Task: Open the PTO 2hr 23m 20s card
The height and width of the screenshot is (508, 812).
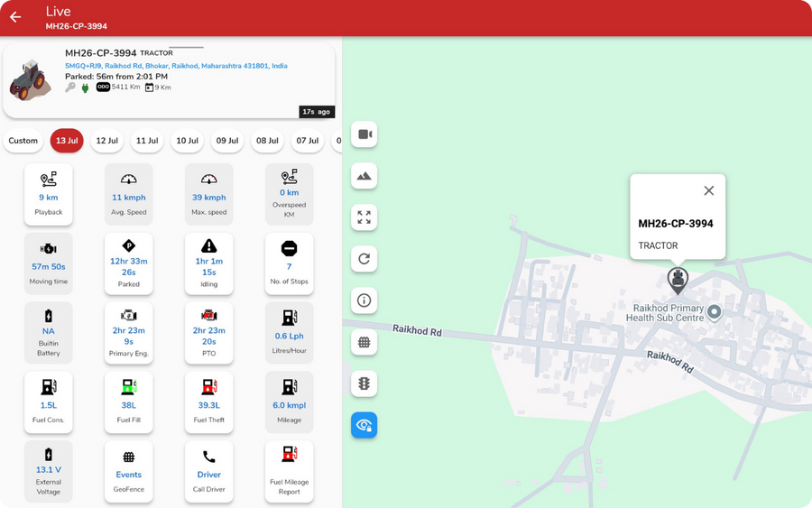Action: [208, 333]
